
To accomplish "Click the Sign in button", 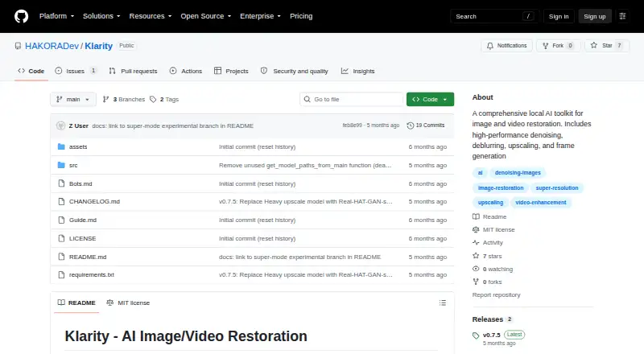I will [559, 16].
